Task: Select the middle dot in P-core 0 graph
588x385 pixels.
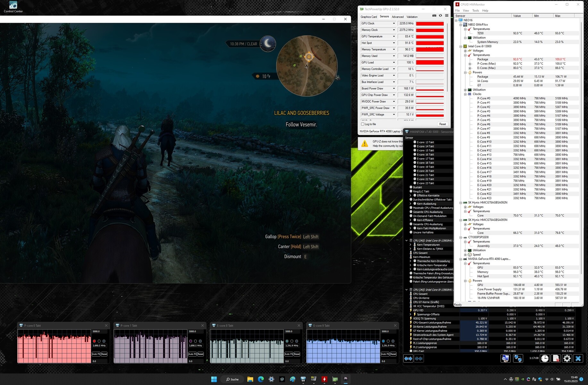Action: pyautogui.click(x=99, y=341)
